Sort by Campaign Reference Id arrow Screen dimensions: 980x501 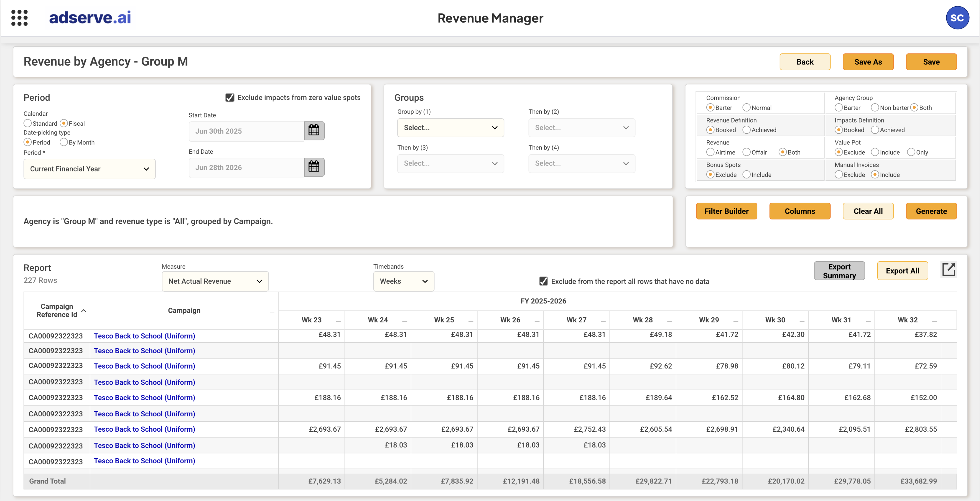tap(84, 311)
